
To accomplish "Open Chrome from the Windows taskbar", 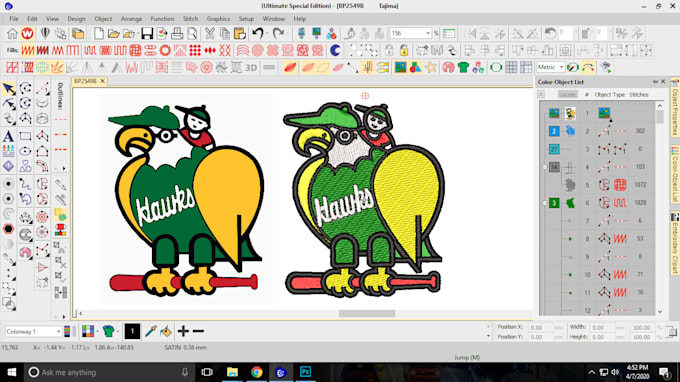I will 256,372.
